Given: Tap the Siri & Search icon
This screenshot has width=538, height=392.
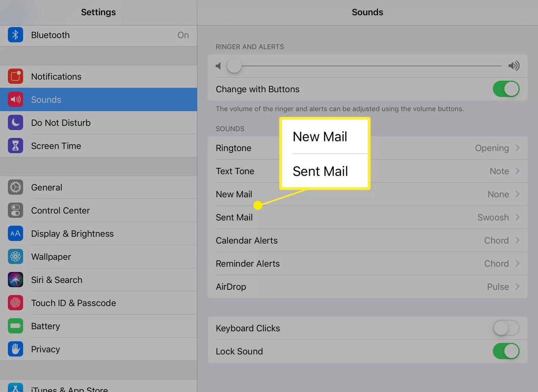Looking at the screenshot, I should [15, 280].
